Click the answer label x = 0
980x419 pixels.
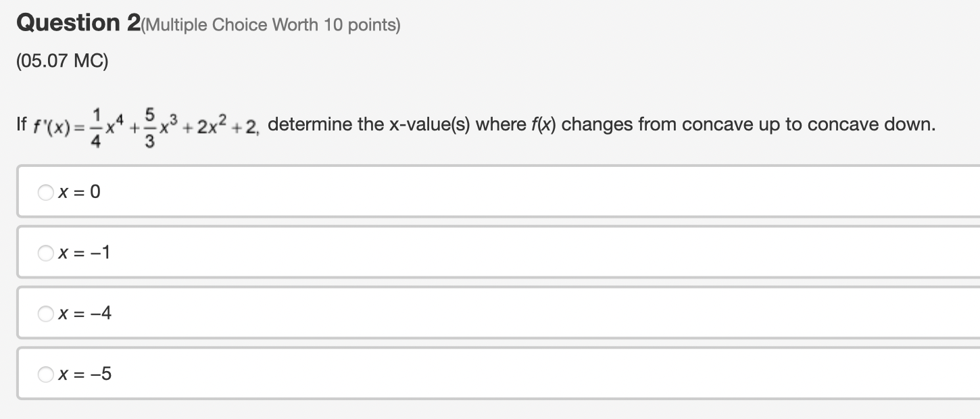78,192
